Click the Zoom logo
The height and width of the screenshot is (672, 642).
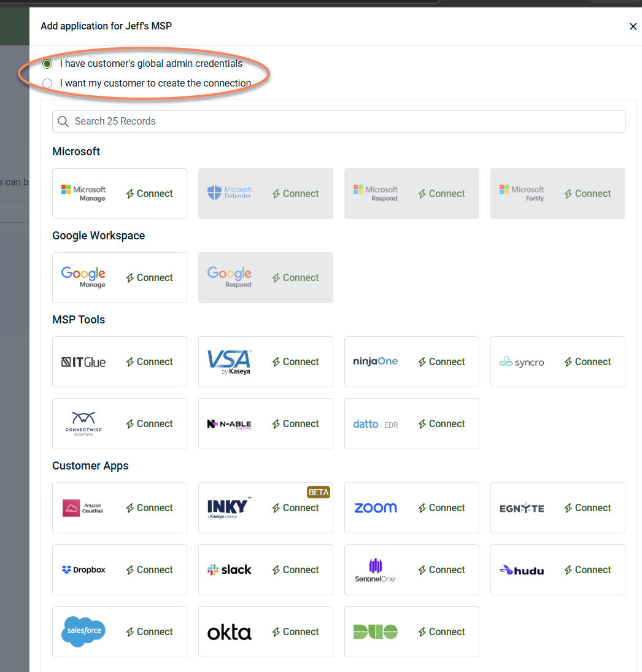pyautogui.click(x=376, y=508)
